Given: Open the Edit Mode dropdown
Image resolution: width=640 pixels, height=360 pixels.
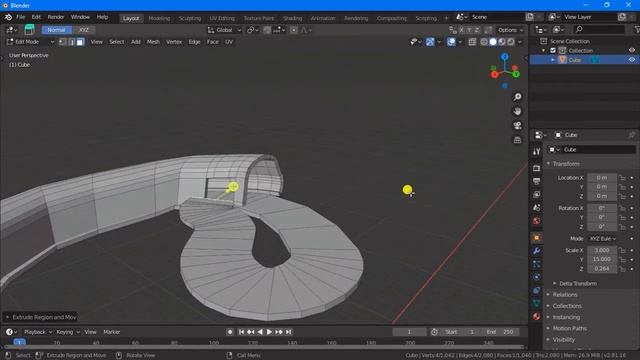Looking at the screenshot, I should pos(30,42).
